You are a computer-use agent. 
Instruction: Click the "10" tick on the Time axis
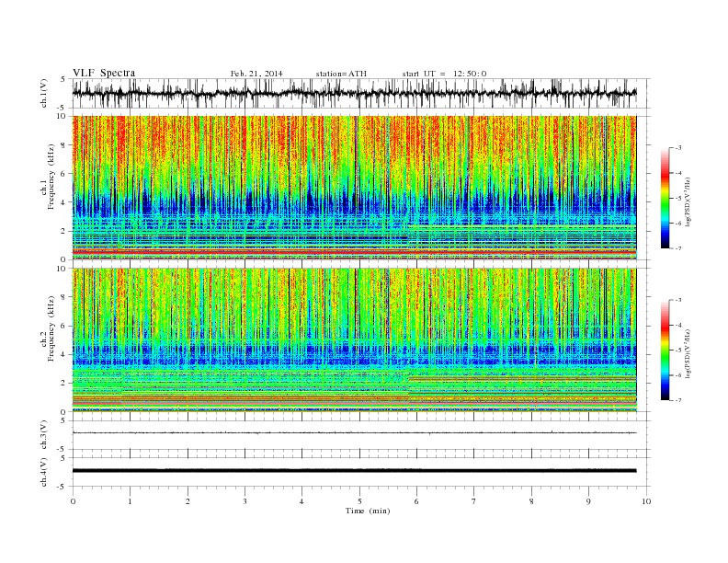click(646, 501)
